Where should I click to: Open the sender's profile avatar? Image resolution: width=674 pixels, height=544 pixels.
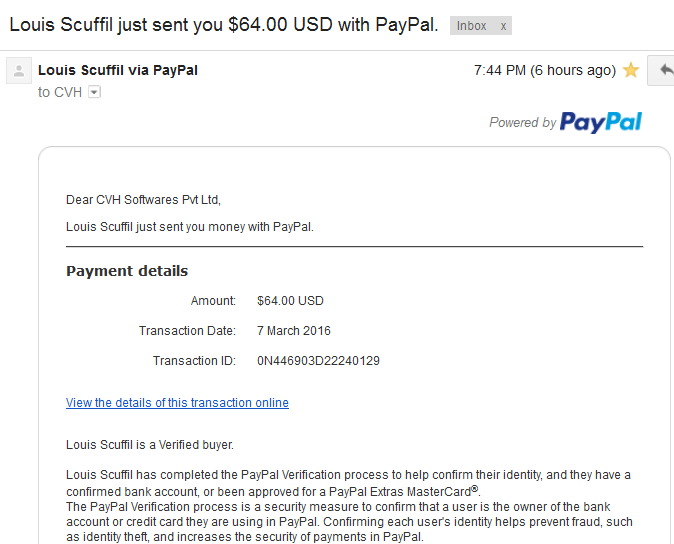pyautogui.click(x=19, y=70)
